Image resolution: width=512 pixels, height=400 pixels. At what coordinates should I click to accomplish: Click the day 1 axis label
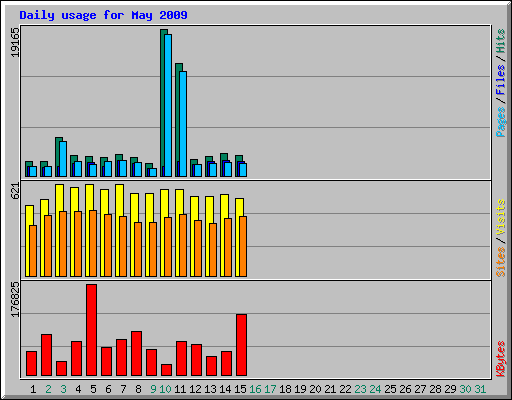click(x=33, y=389)
